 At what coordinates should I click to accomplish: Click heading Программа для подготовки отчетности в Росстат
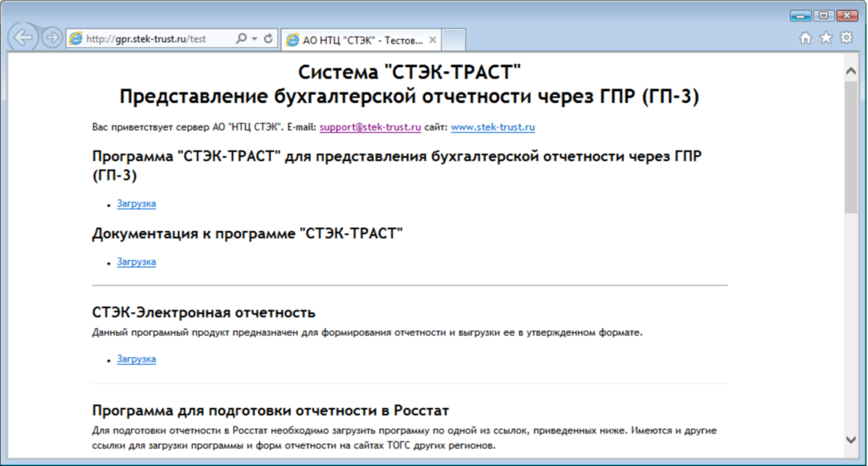coord(270,411)
